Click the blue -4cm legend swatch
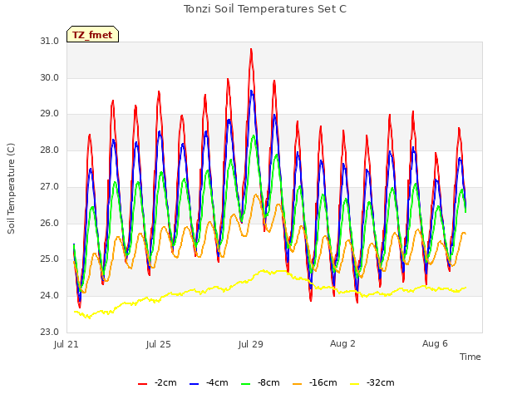532x399 pixels. click(x=194, y=384)
